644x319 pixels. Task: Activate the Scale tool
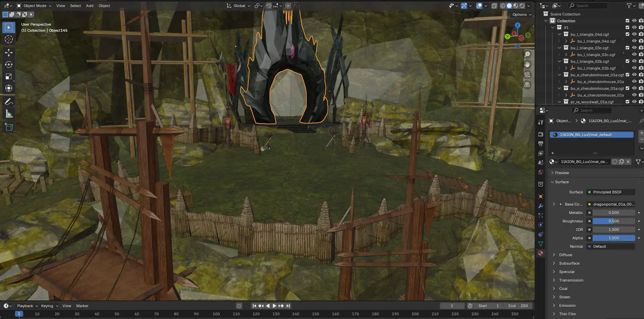[9, 76]
